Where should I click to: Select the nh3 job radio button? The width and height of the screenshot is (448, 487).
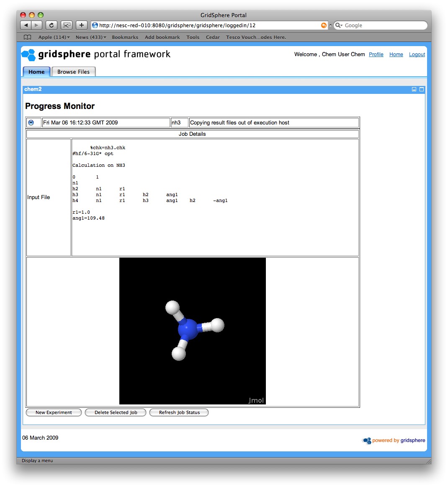[31, 123]
